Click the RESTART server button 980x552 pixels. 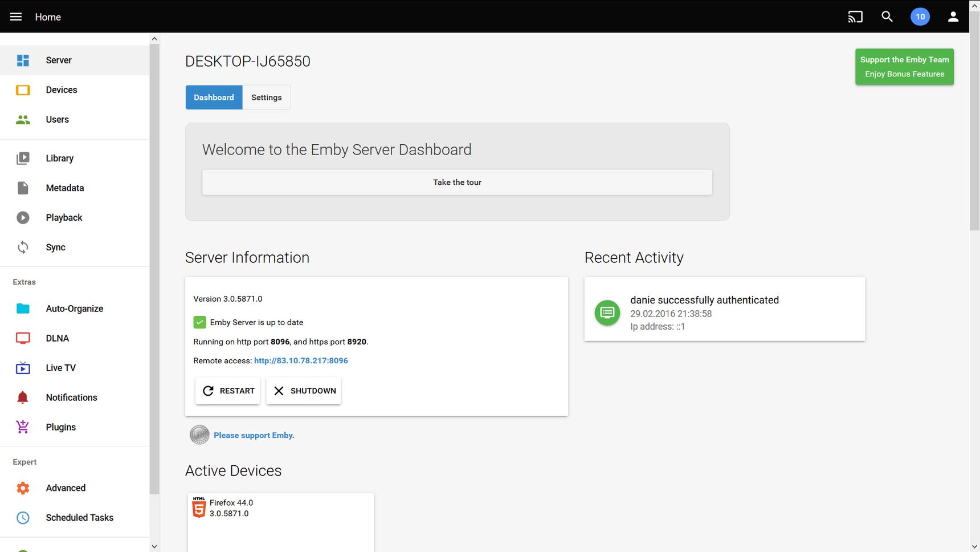point(227,391)
